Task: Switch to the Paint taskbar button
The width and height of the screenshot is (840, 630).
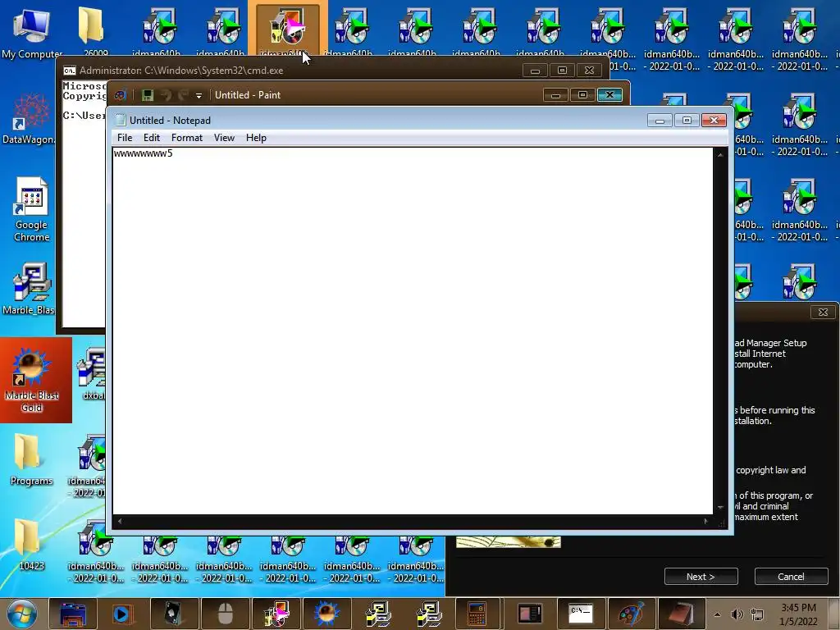Action: (631, 614)
